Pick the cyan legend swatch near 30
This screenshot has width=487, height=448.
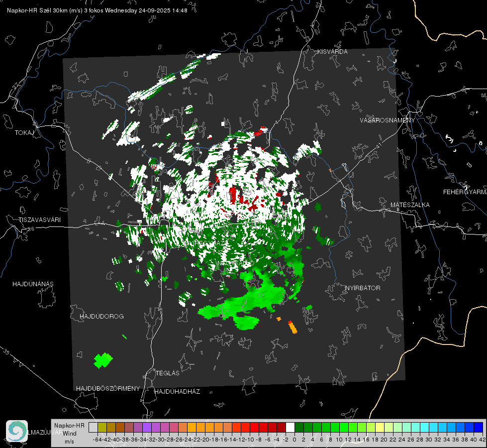(x=425, y=427)
